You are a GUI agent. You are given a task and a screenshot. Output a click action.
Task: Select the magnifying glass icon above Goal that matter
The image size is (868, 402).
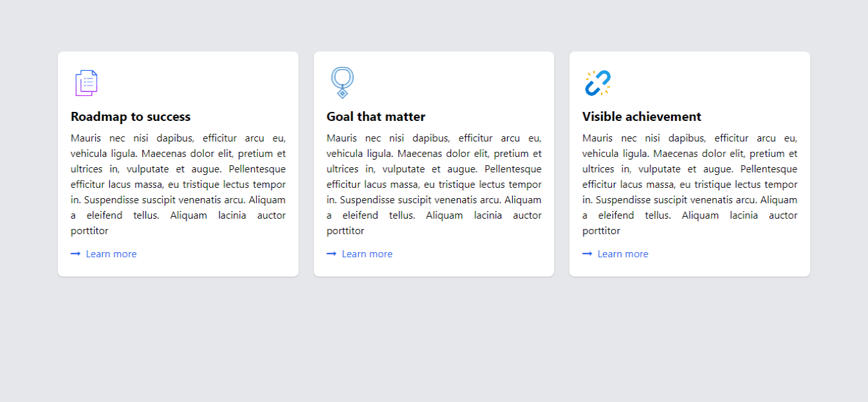pos(342,82)
